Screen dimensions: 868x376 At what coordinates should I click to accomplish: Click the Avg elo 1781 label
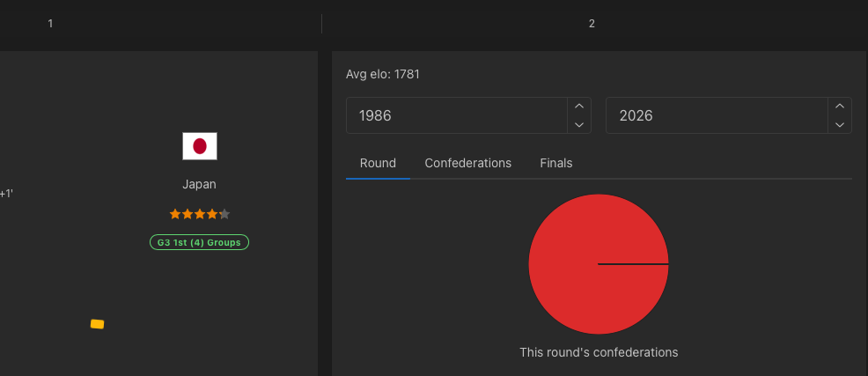pos(383,74)
